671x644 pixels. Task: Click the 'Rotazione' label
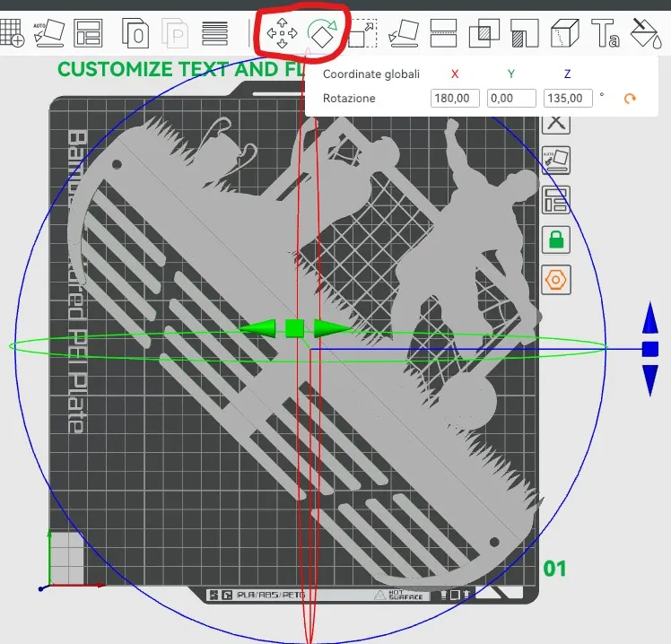(349, 99)
